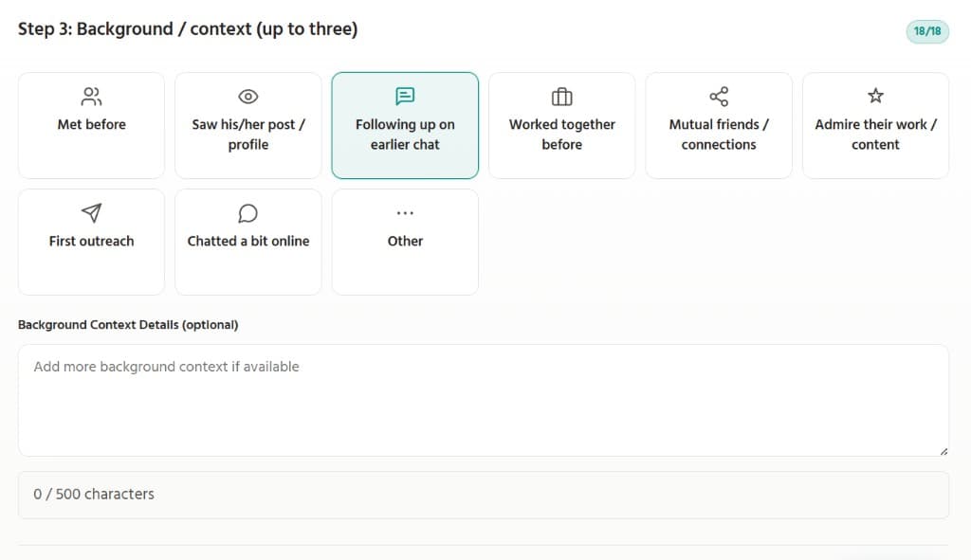
Task: Click the three-dots icon on Other
Action: coord(405,213)
